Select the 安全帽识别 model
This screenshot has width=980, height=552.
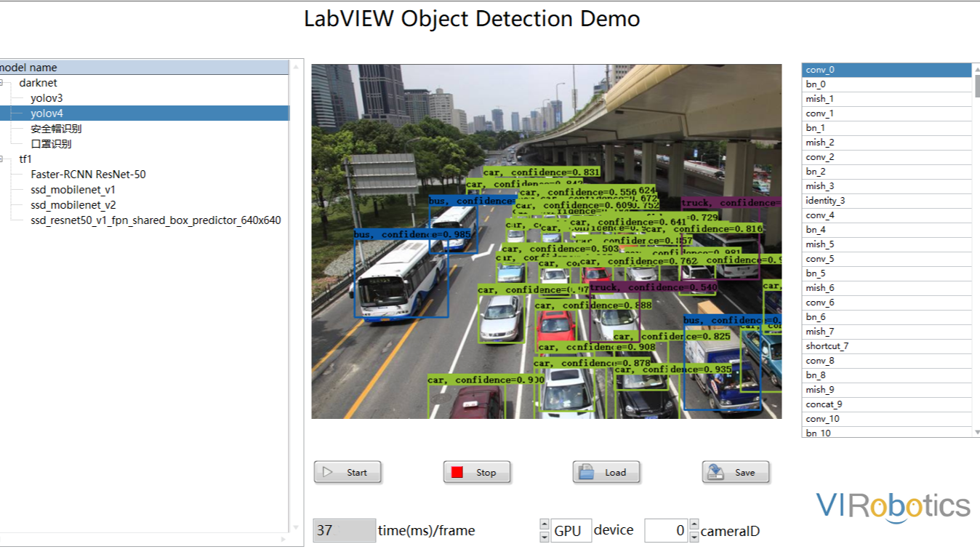tap(56, 128)
